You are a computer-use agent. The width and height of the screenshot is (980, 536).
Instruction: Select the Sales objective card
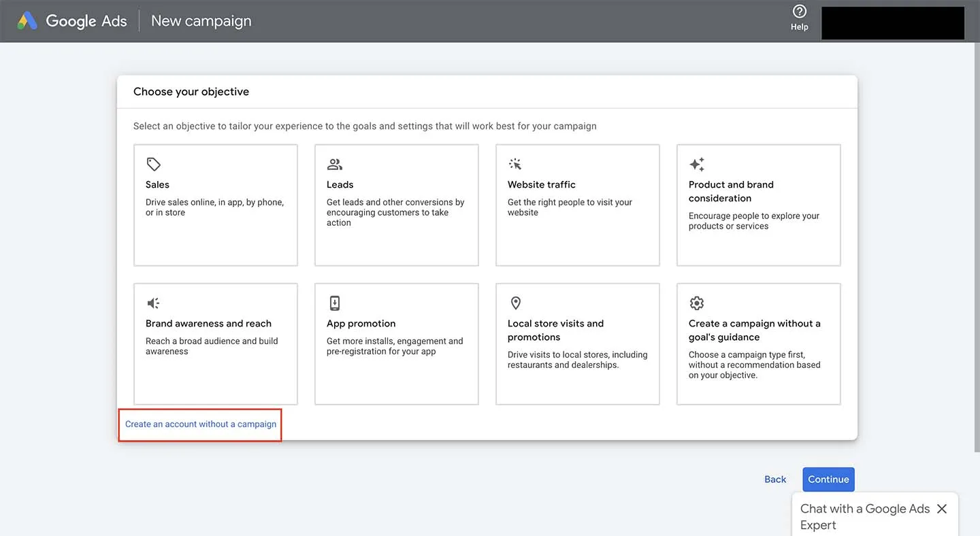tap(215, 204)
